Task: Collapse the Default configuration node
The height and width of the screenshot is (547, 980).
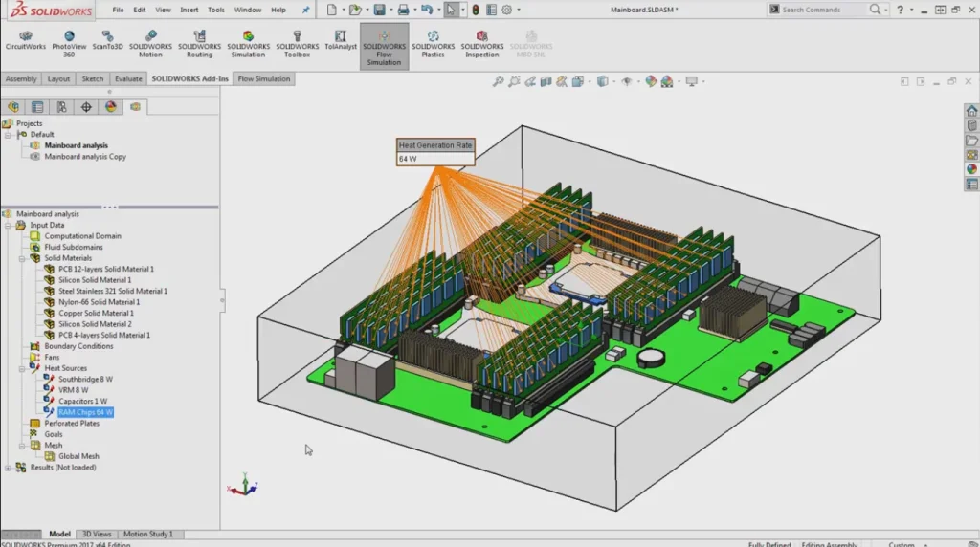Action: [8, 134]
